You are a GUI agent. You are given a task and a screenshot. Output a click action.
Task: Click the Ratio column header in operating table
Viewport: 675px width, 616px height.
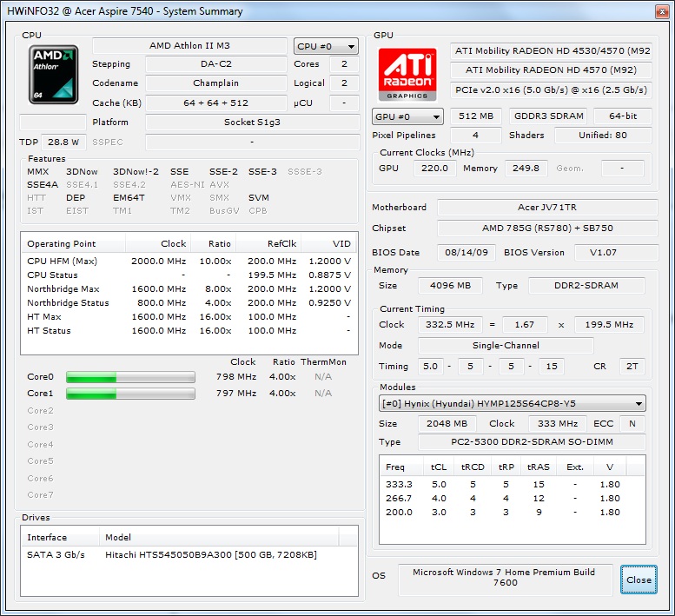tap(214, 243)
